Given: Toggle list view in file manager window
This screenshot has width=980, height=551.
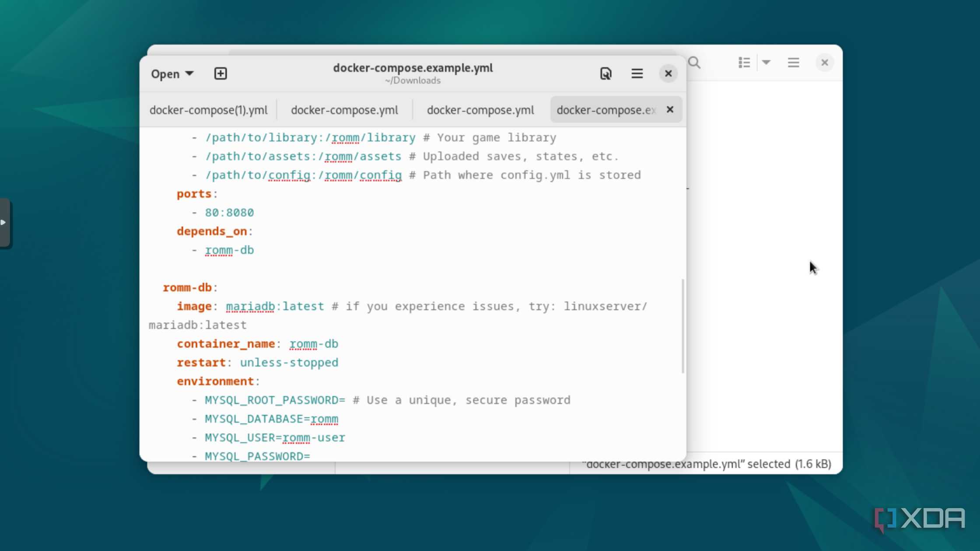Looking at the screenshot, I should [744, 63].
